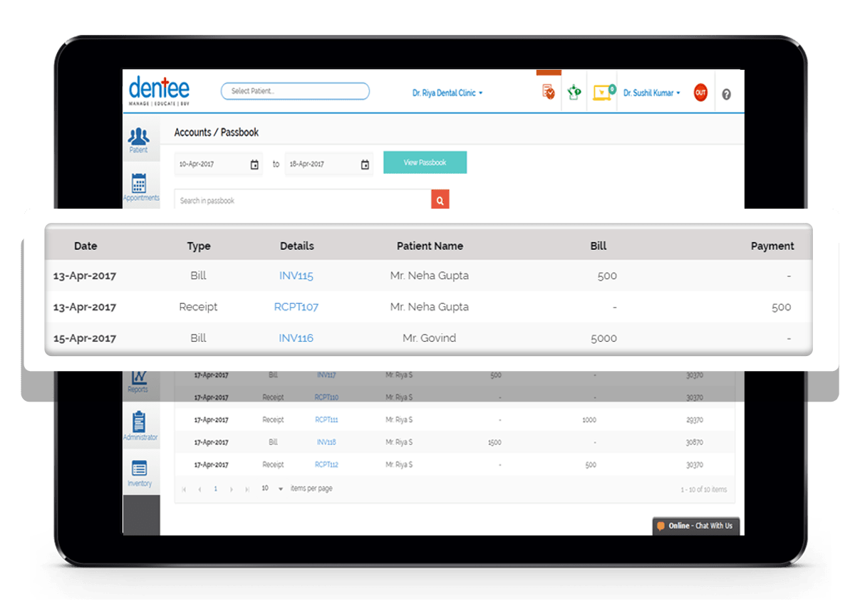Click the Type column header

(199, 246)
